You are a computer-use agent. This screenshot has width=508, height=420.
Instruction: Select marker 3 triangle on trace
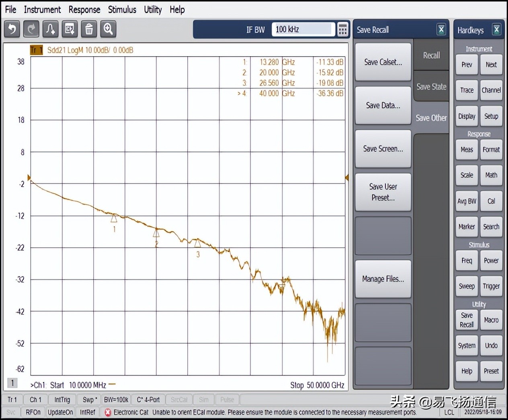[x=197, y=243]
